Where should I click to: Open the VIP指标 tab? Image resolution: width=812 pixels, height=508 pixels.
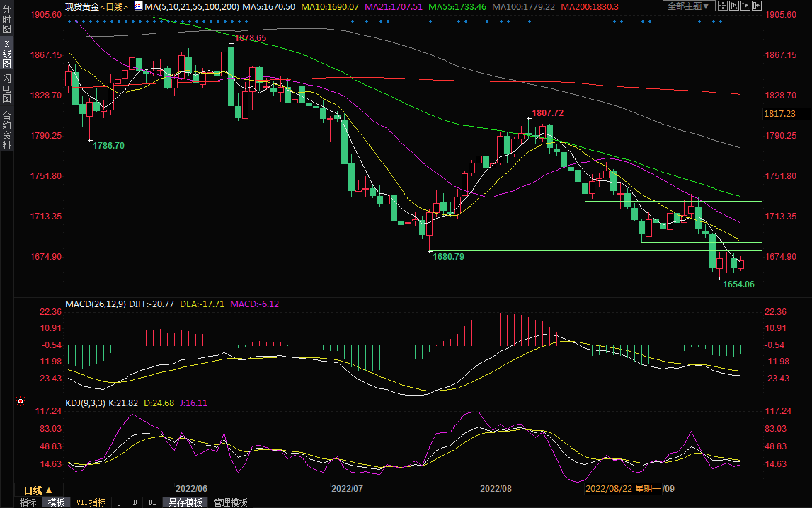click(91, 502)
